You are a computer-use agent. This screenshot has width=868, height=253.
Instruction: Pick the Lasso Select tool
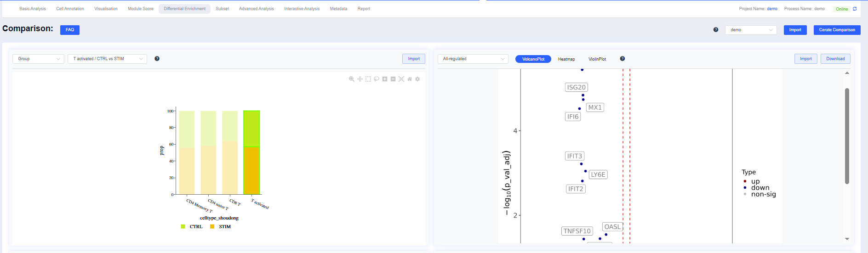(377, 79)
